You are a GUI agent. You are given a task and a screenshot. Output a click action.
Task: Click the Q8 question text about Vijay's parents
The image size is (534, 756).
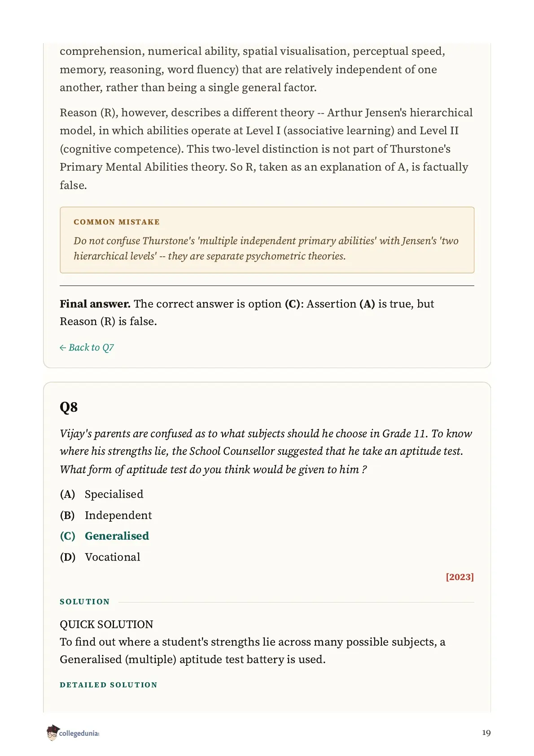click(266, 452)
